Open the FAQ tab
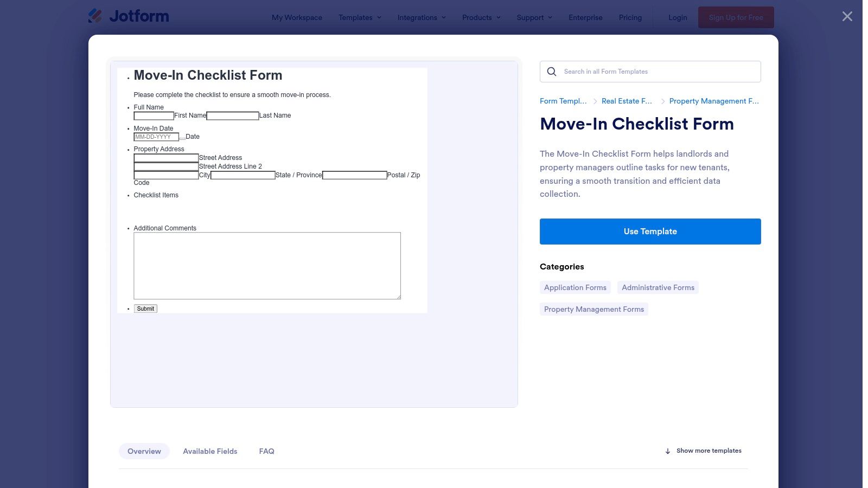This screenshot has height=488, width=868. [266, 451]
